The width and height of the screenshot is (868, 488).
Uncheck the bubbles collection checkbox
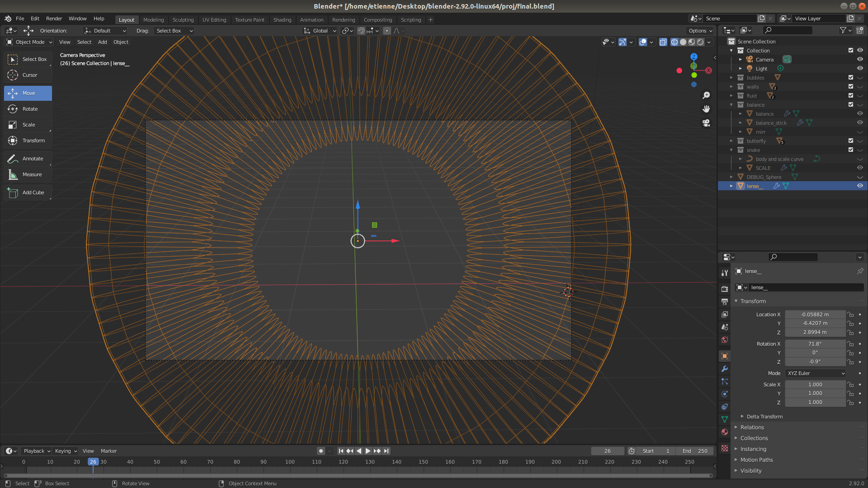[x=851, y=78]
